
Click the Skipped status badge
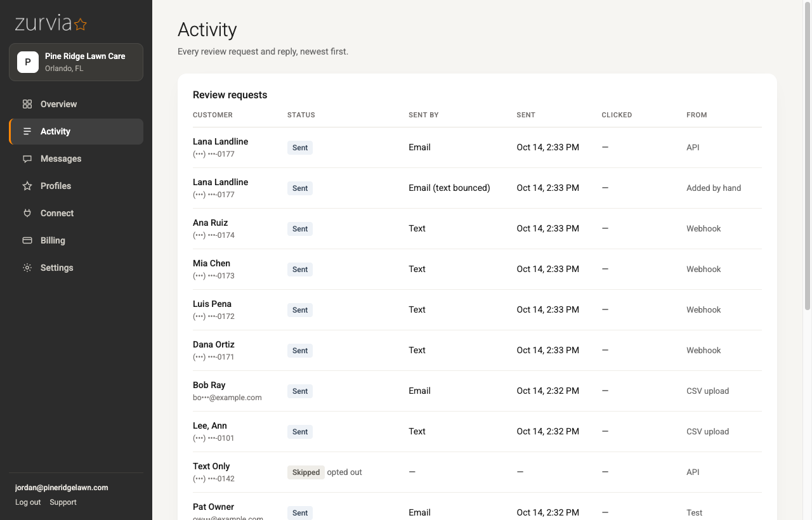(306, 472)
